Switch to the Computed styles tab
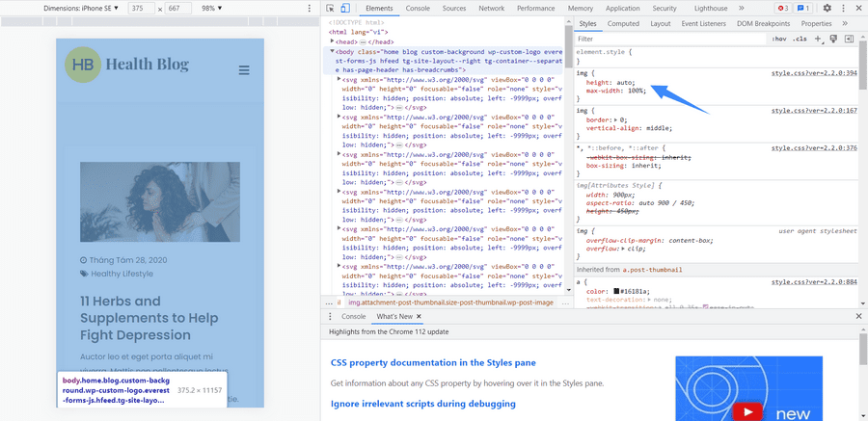 (x=623, y=24)
